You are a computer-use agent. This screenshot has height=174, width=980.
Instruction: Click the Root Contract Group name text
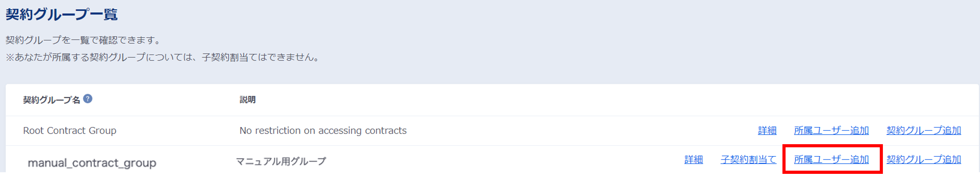click(70, 131)
